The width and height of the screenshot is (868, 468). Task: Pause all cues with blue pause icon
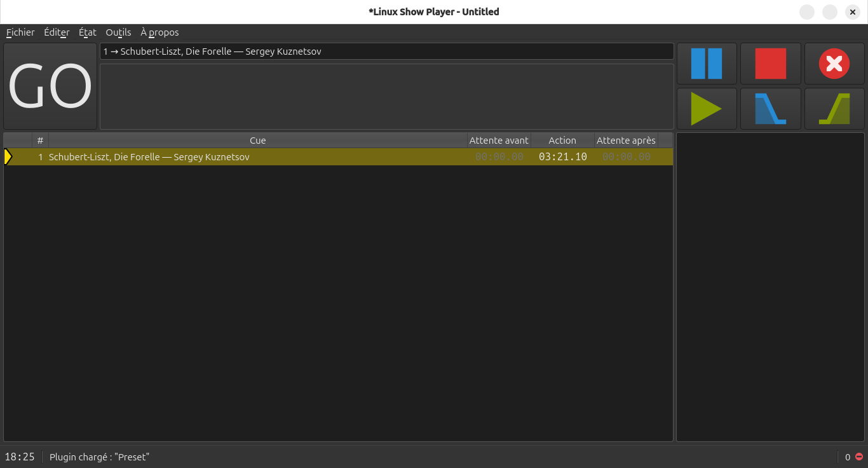[707, 64]
